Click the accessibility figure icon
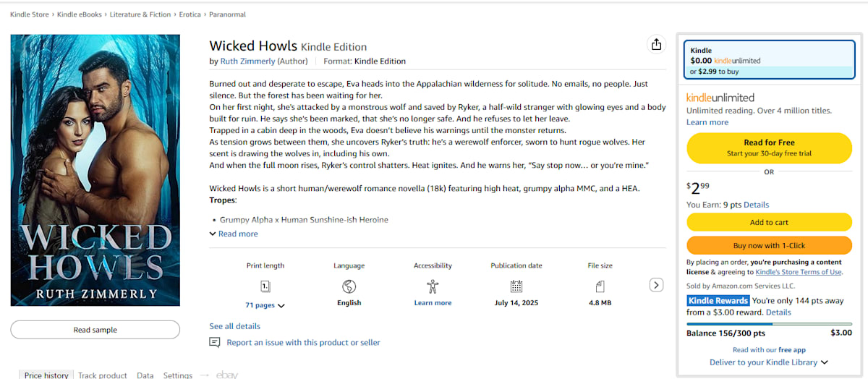The image size is (868, 379). (433, 286)
